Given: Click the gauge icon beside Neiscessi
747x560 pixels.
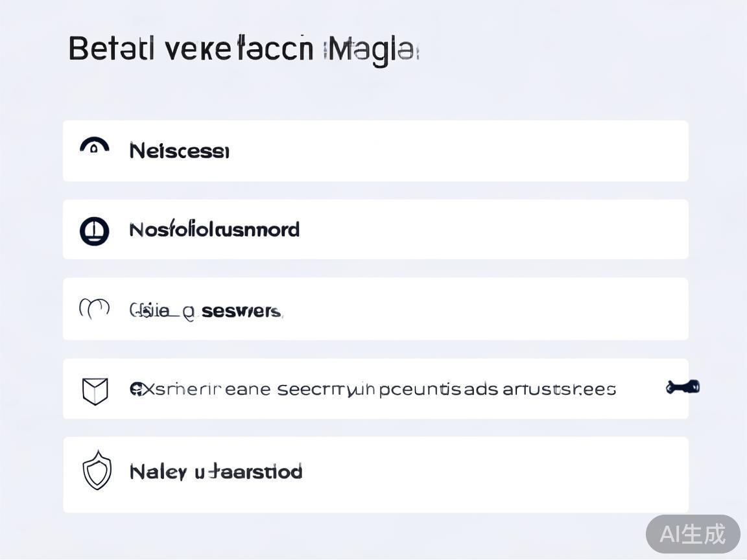Looking at the screenshot, I should [x=95, y=146].
